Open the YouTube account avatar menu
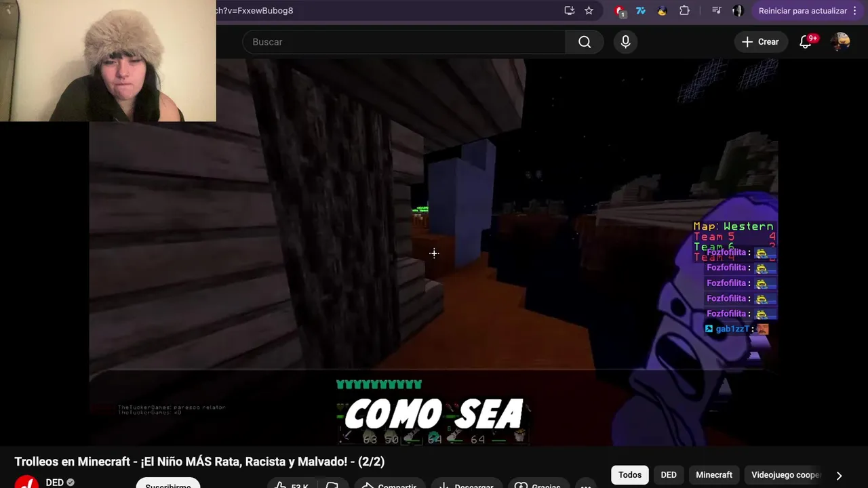 (840, 42)
